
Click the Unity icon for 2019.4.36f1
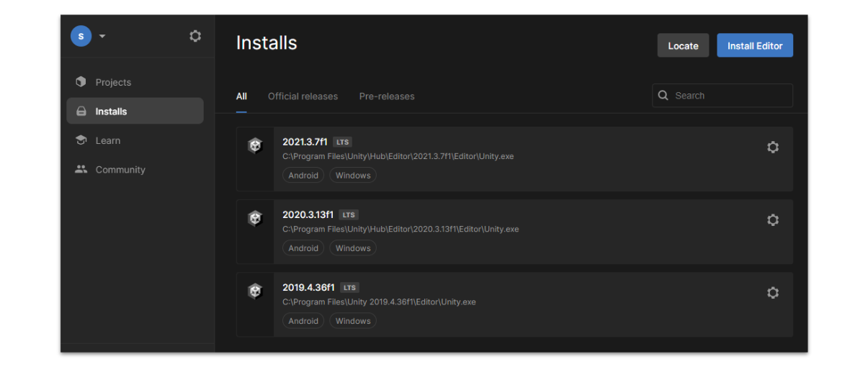pos(255,291)
